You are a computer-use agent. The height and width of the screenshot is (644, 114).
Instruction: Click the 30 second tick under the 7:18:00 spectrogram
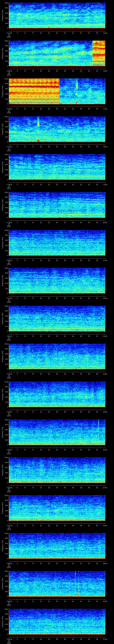click(x=57, y=185)
